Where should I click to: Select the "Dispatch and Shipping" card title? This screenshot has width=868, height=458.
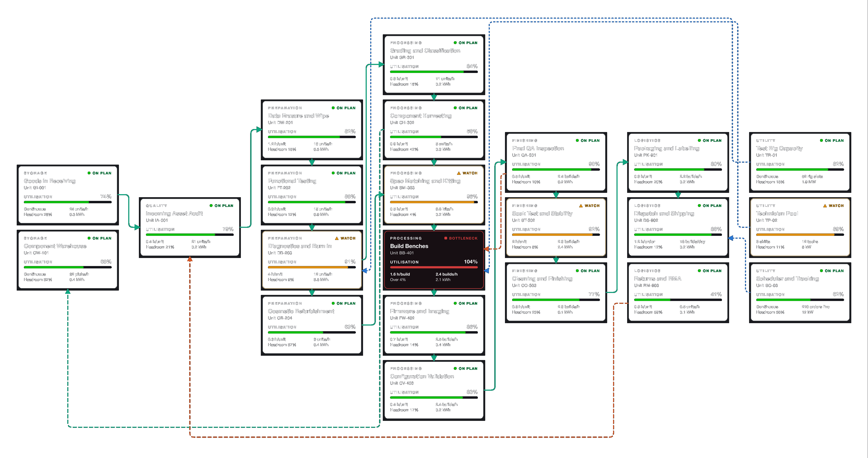click(x=664, y=213)
